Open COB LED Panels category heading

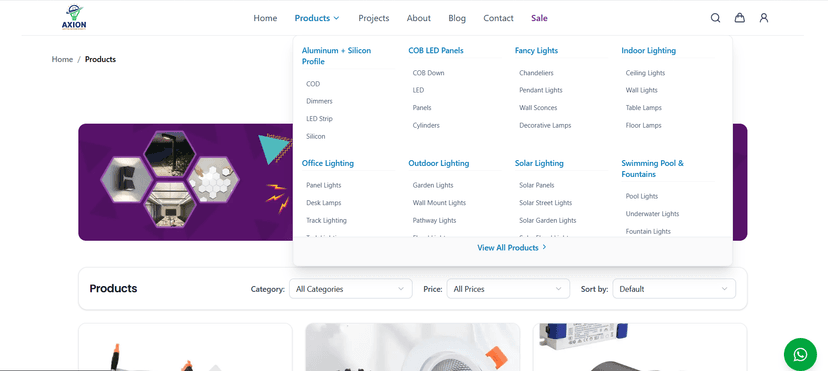(x=436, y=51)
